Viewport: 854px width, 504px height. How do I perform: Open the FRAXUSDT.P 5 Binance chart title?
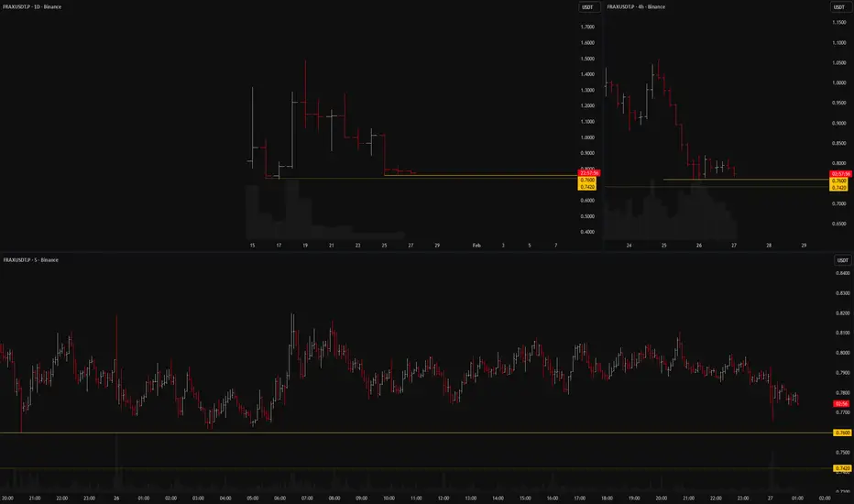pos(31,260)
